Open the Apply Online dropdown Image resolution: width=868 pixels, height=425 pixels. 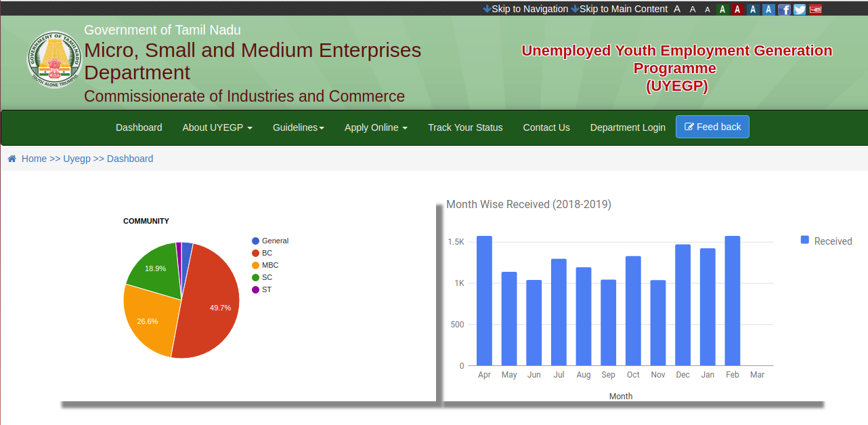[376, 127]
